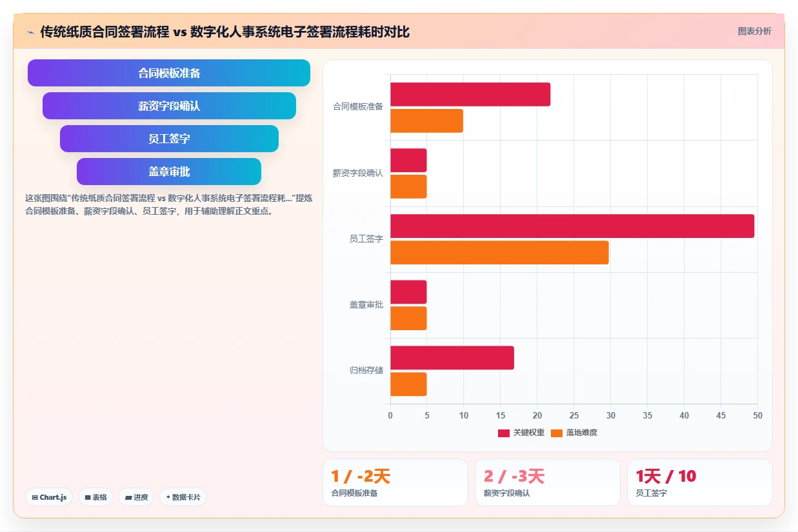Viewport: 798px width, 532px height.
Task: Click the 数据卡片 tag chip
Action: [x=183, y=497]
